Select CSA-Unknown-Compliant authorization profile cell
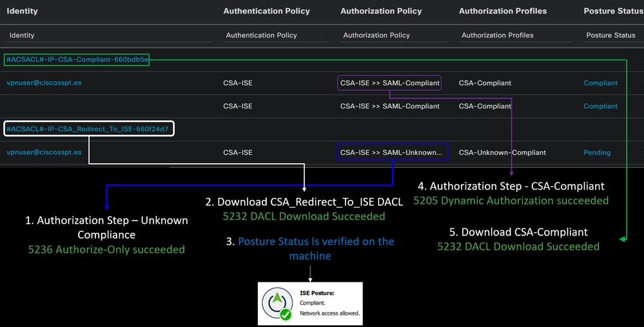Image resolution: width=644 pixels, height=327 pixels. (502, 152)
